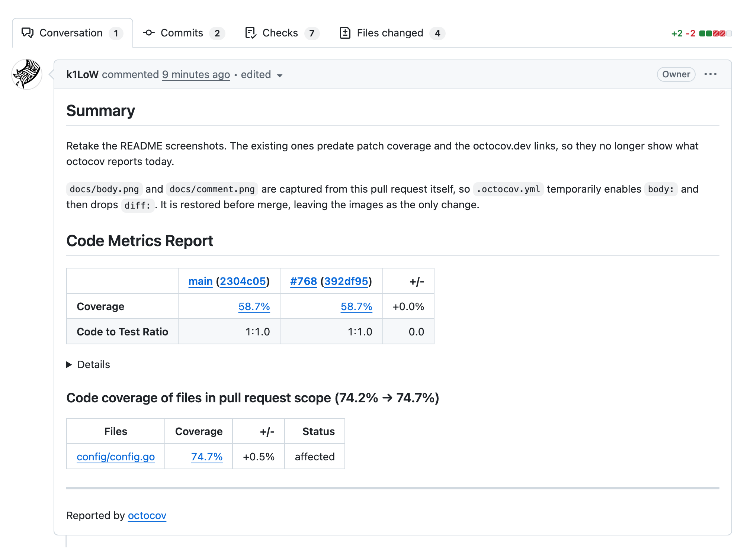744x560 pixels.
Task: Click the Files changed count badge 4
Action: coord(437,33)
